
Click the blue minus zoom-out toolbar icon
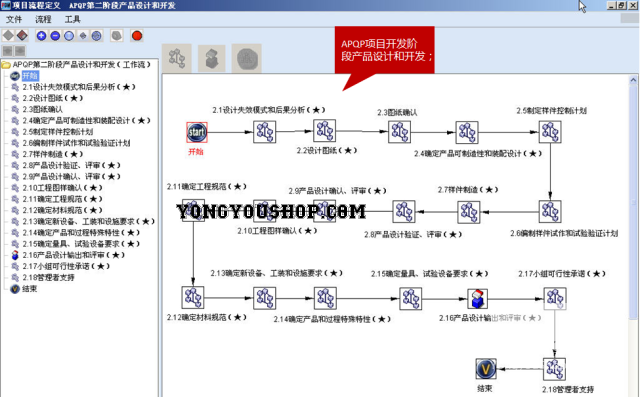tap(55, 36)
